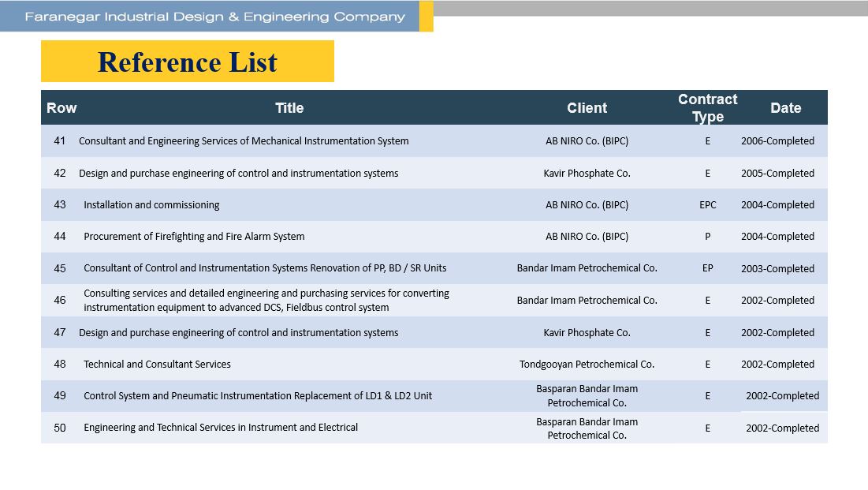
Task: Click the AB NIRO client cell in row 43
Action: coord(587,204)
